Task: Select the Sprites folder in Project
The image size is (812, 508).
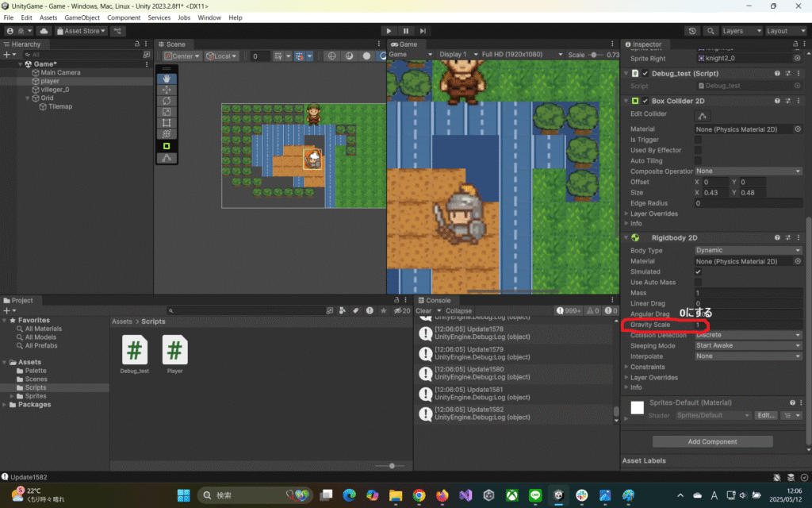Action: (36, 396)
